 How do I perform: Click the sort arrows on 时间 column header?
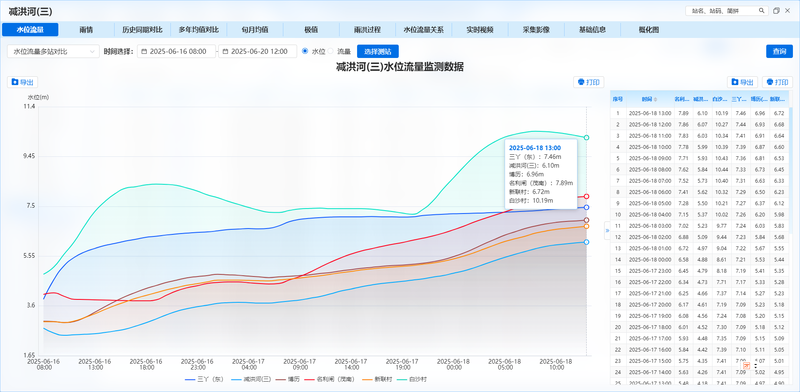656,99
